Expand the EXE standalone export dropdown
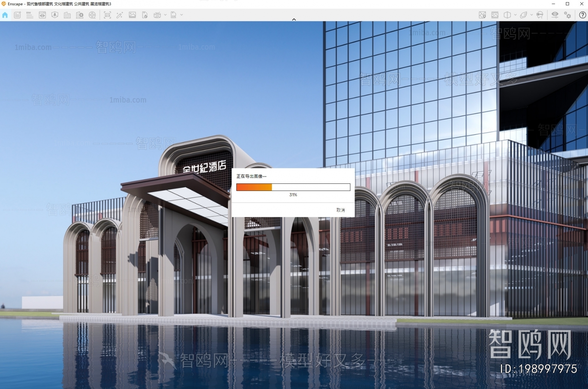The height and width of the screenshot is (389, 588). 181,15
